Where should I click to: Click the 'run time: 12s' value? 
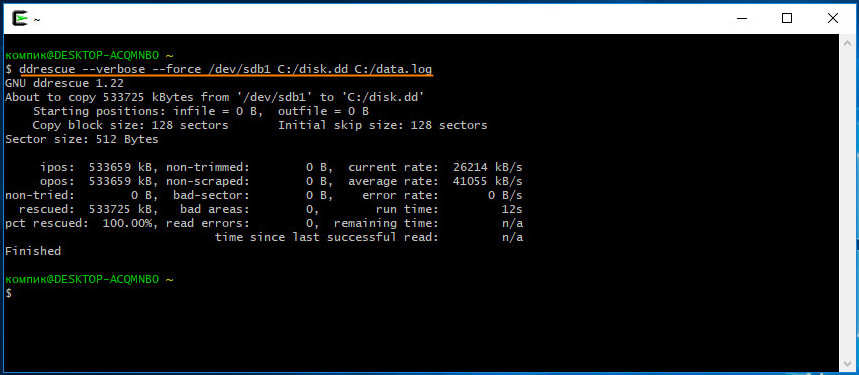pos(449,209)
